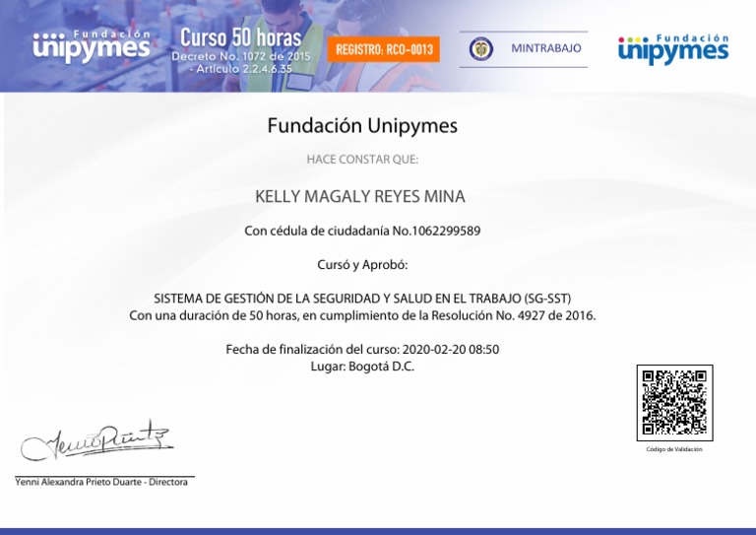Click the 'duración de 50 horas' resolution line
Image resolution: width=756 pixels, height=535 pixels.
click(362, 315)
